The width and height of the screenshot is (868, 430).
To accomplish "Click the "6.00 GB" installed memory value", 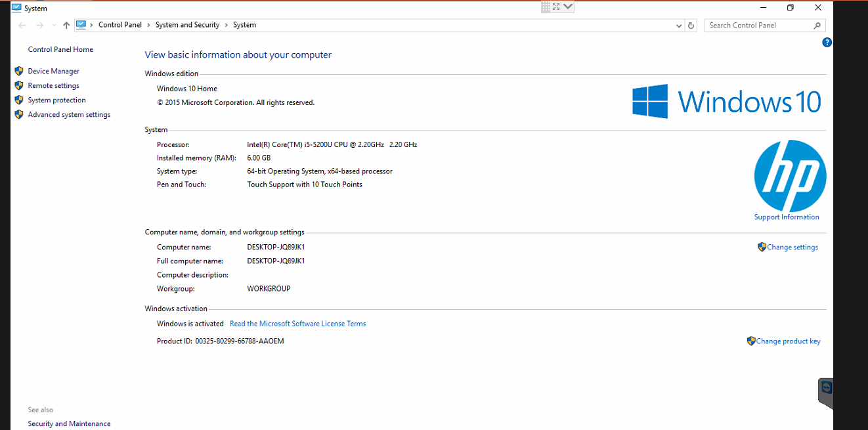I will click(x=259, y=158).
